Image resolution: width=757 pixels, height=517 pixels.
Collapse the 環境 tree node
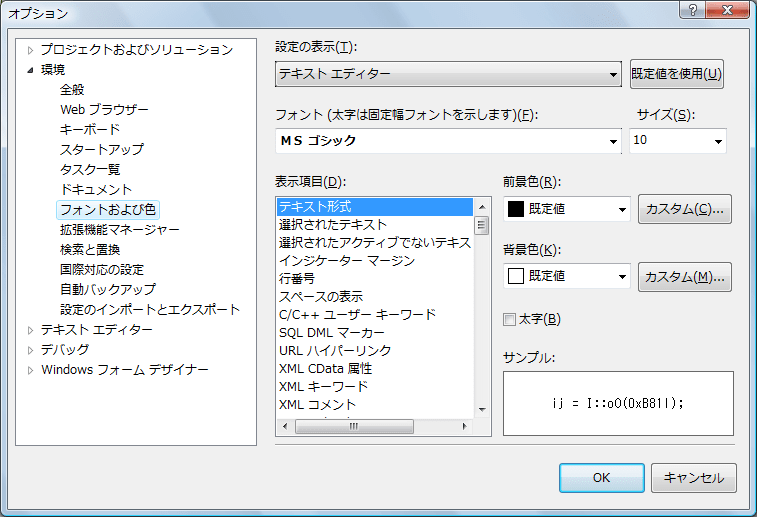click(x=31, y=70)
